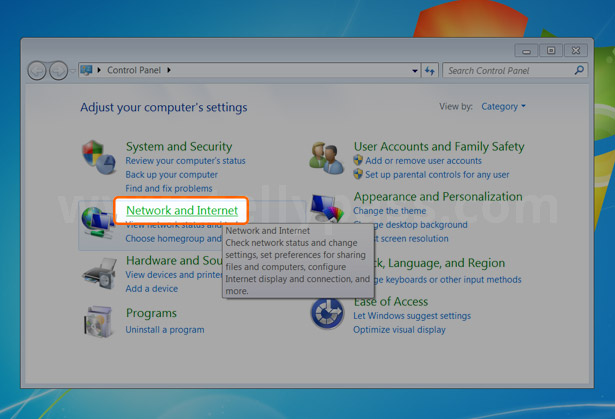The image size is (615, 419).
Task: Click the computer icon in address bar
Action: coord(86,70)
